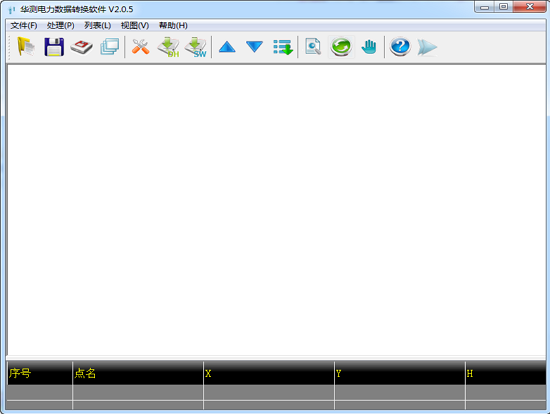
Task: Open the wrench and screwdriver settings tool
Action: point(141,47)
